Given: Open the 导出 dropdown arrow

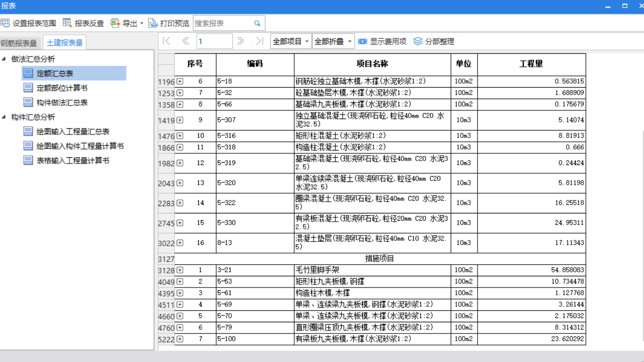Looking at the screenshot, I should [x=142, y=23].
